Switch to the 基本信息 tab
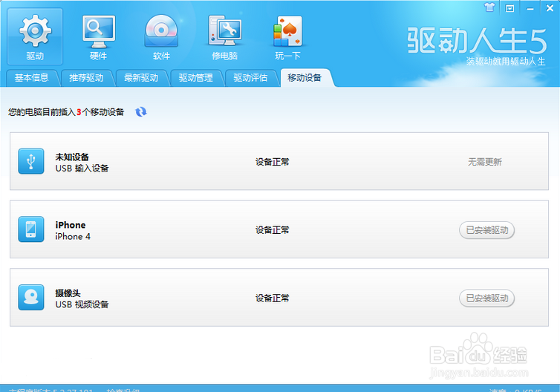The height and width of the screenshot is (392, 560). [32, 78]
